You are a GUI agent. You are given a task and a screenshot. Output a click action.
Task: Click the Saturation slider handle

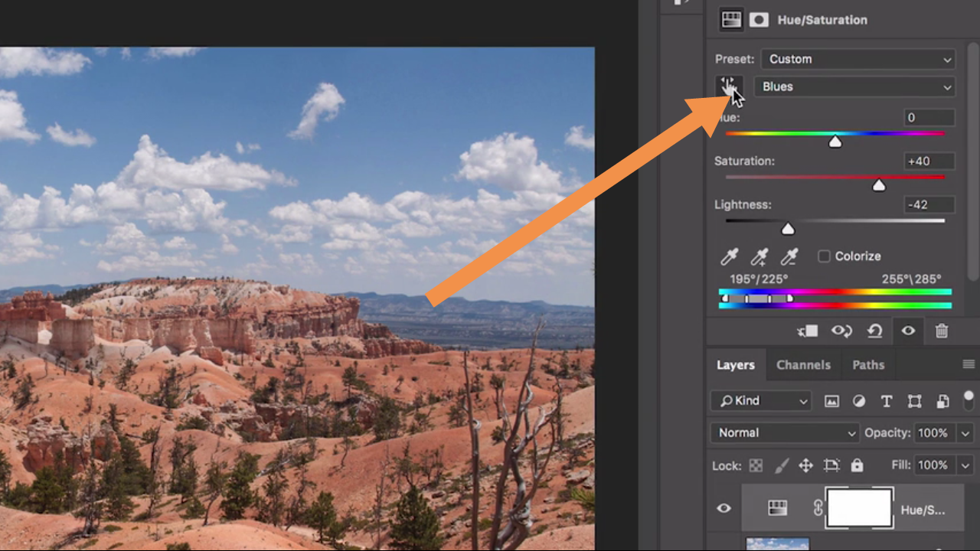click(x=879, y=185)
